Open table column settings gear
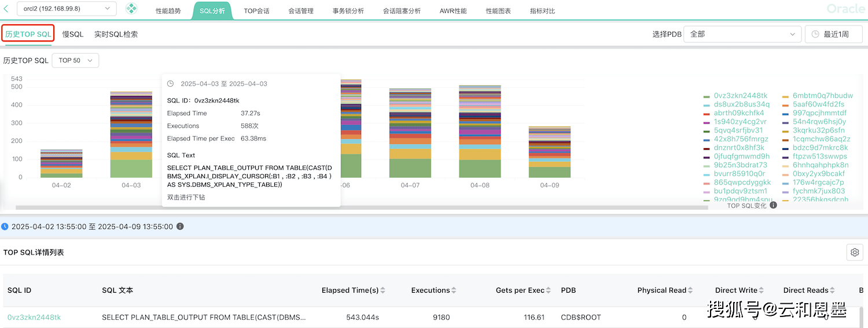868x328 pixels. point(854,252)
